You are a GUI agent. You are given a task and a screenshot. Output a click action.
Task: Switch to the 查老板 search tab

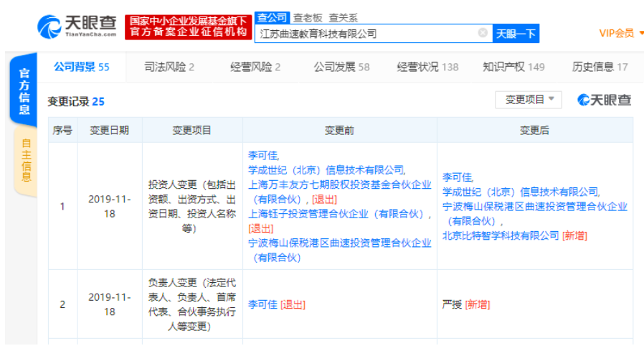308,18
